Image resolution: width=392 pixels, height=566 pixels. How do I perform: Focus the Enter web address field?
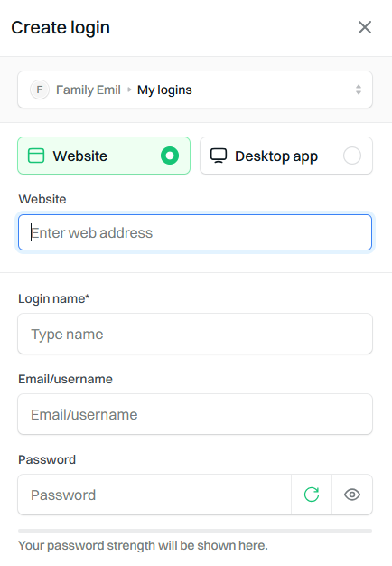tap(195, 232)
